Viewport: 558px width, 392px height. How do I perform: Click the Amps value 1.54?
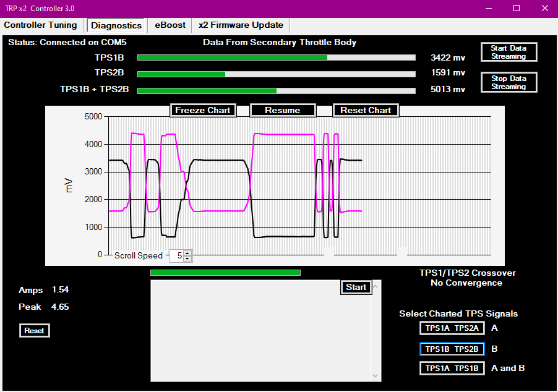click(x=60, y=289)
